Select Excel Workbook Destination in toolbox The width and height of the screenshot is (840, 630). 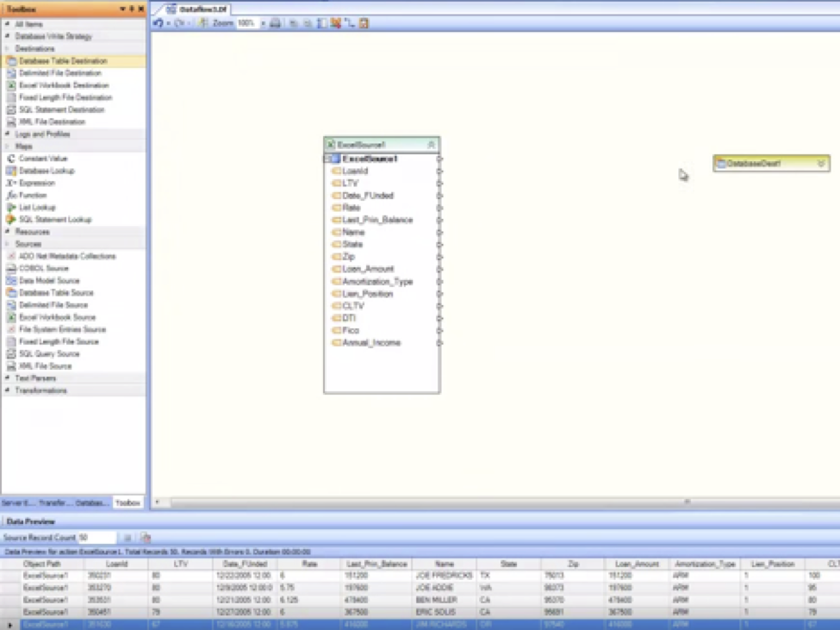point(63,85)
